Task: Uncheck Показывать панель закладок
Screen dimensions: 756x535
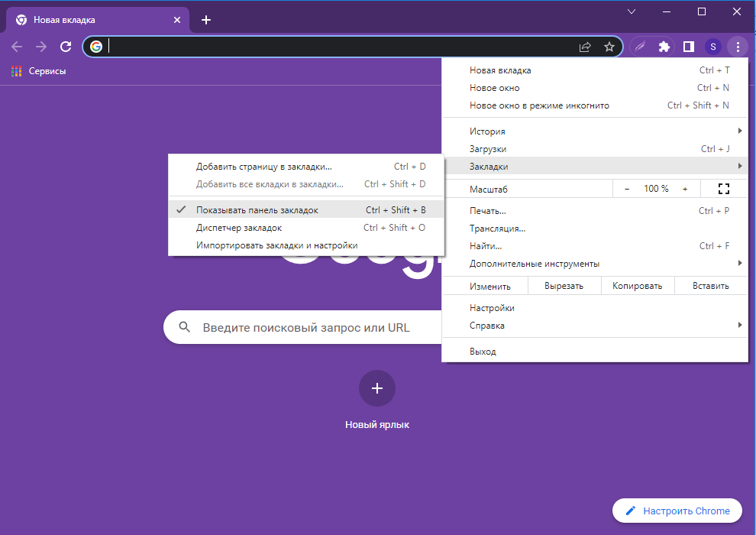Action: (x=257, y=210)
